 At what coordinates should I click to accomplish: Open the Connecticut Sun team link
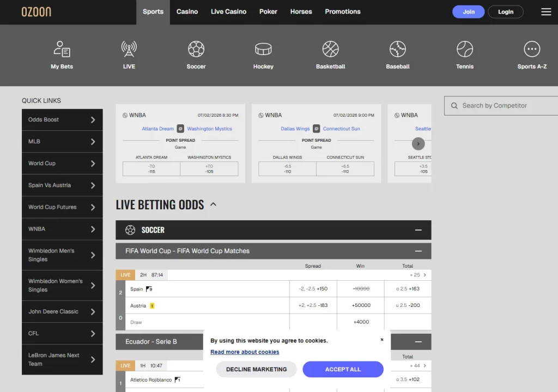pos(342,129)
